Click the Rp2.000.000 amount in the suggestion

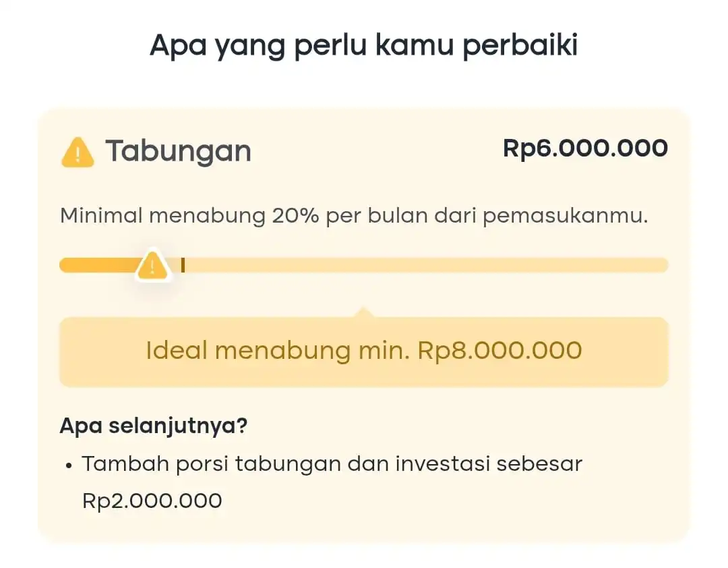[152, 500]
